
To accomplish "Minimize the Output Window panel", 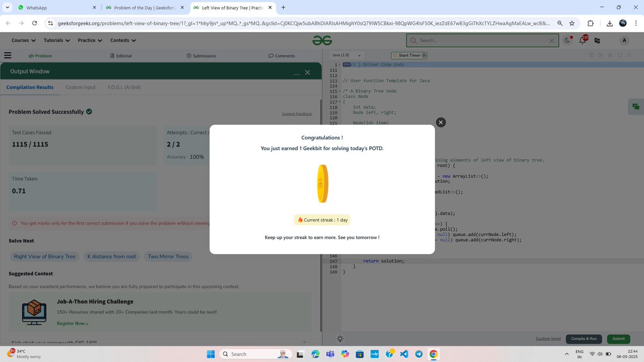I will (296, 73).
